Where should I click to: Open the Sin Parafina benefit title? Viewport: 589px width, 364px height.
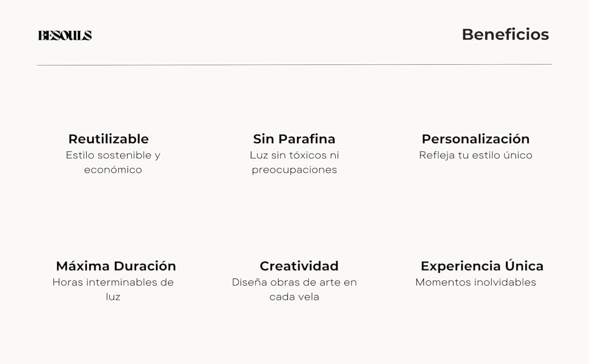tap(294, 139)
